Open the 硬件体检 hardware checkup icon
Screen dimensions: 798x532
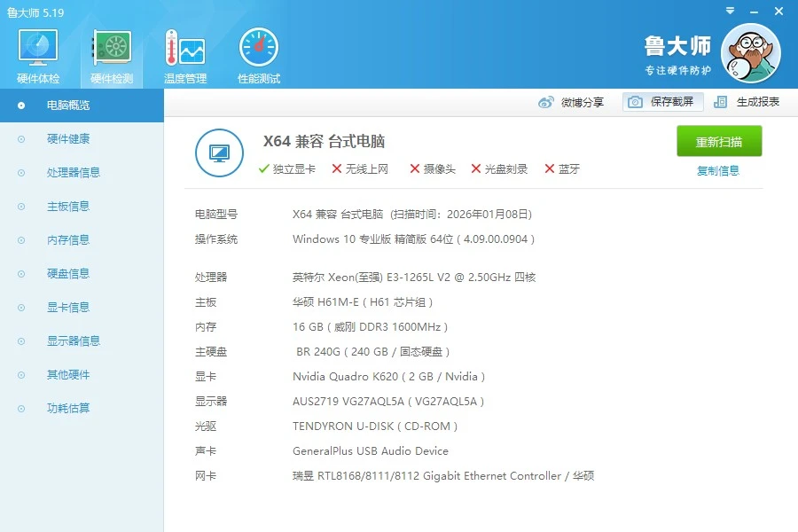point(37,48)
